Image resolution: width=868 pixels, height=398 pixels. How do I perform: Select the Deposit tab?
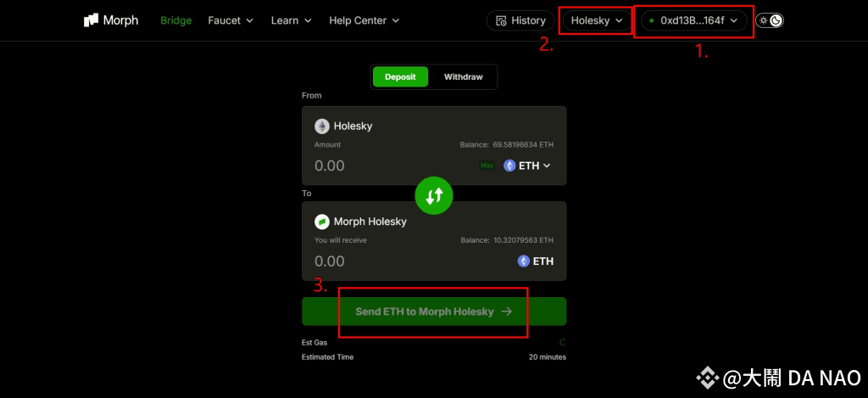400,77
